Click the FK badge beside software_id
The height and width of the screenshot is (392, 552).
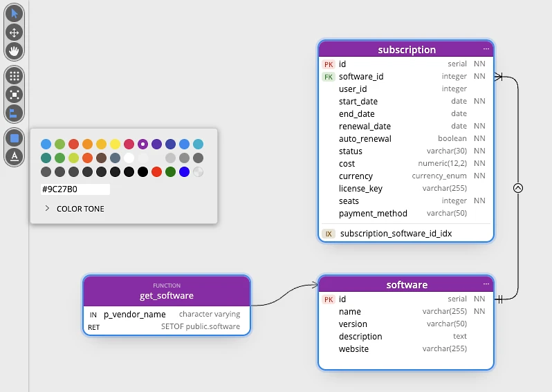[329, 77]
